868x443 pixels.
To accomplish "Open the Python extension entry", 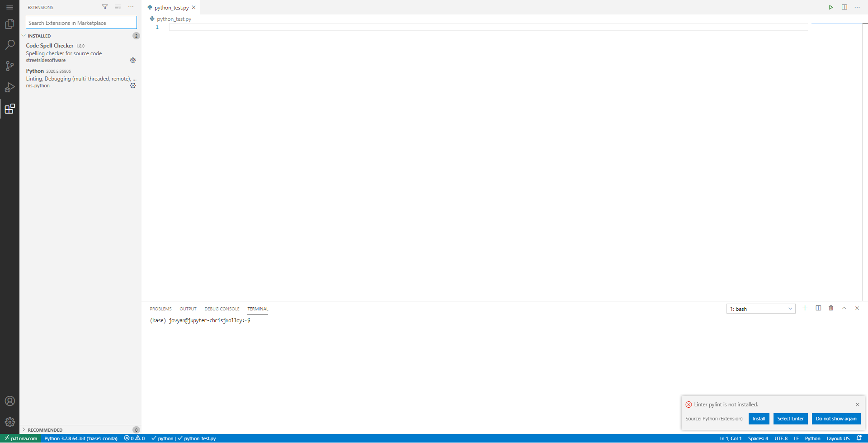I will (x=81, y=78).
